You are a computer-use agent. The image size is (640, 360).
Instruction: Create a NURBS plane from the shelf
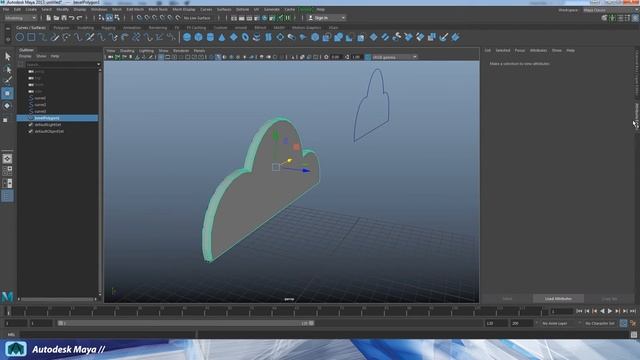tap(233, 37)
